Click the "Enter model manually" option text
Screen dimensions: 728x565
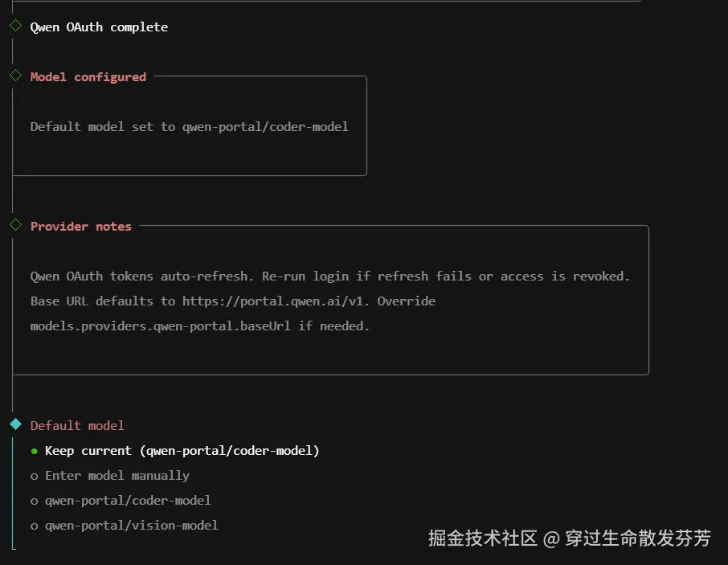tap(117, 476)
